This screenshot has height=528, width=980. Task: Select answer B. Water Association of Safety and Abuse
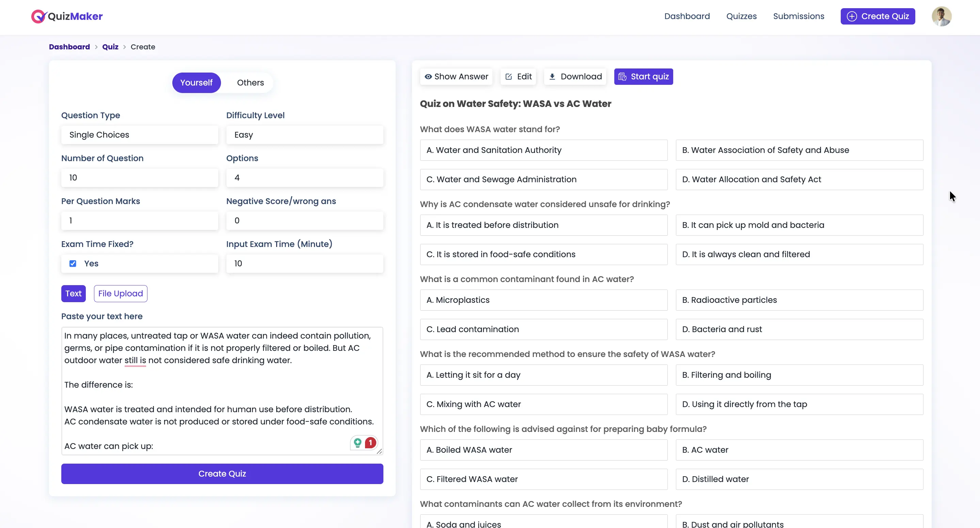point(799,150)
